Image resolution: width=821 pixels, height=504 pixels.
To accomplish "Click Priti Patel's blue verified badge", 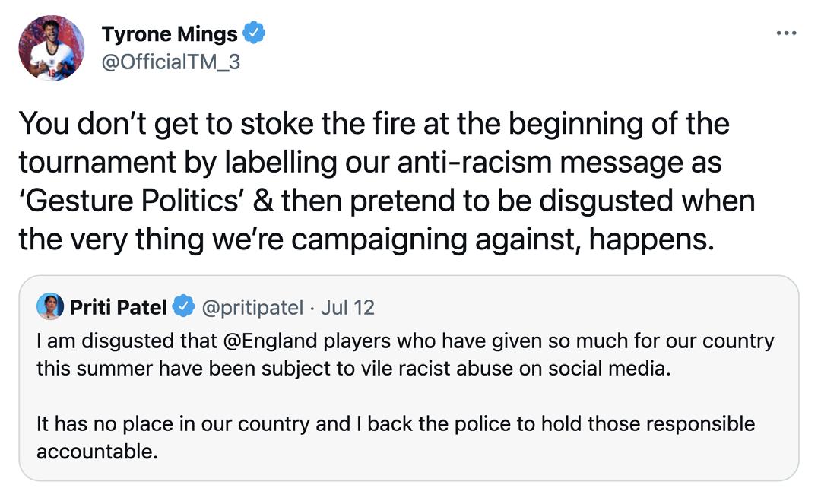I will click(x=182, y=307).
